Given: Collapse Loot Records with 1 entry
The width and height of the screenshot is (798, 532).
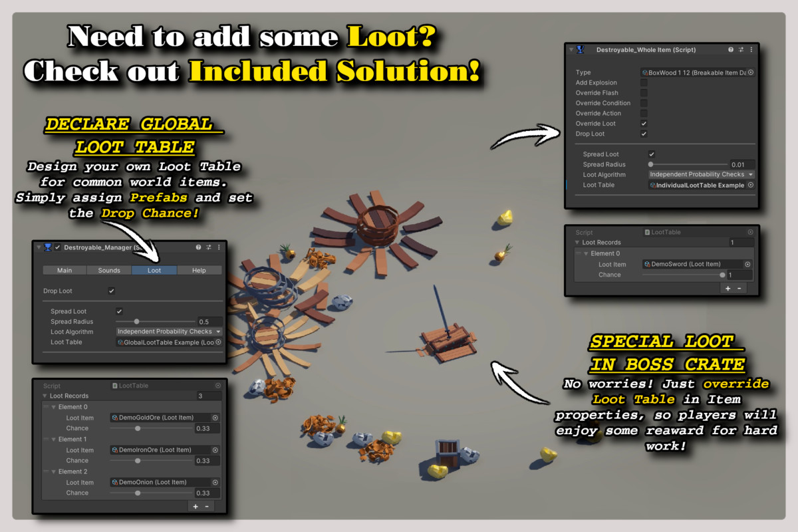Looking at the screenshot, I should click(577, 243).
